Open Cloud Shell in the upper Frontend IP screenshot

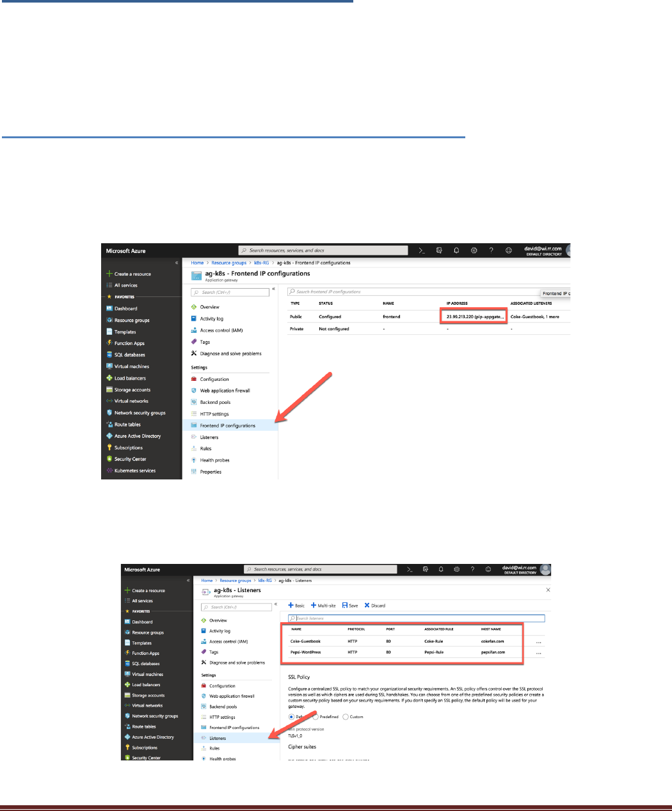422,251
